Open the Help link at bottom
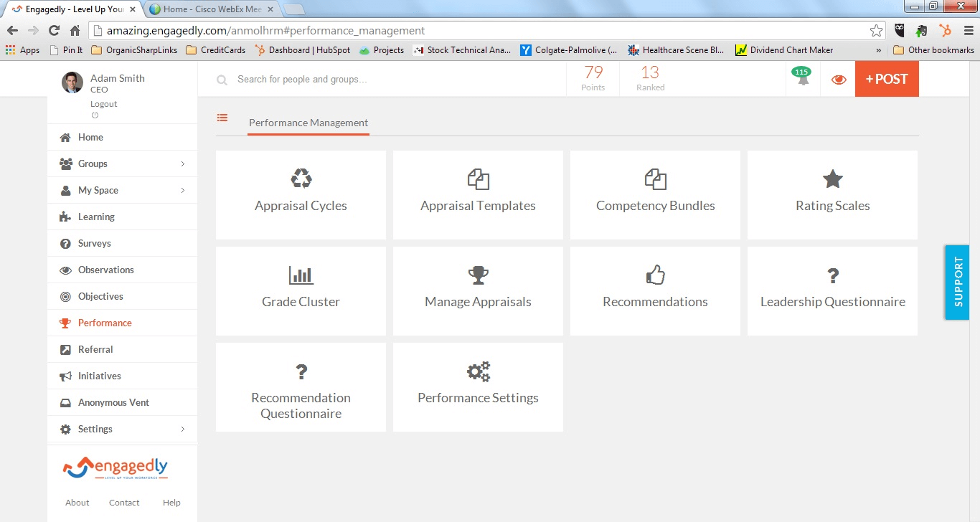The image size is (980, 522). pos(171,502)
